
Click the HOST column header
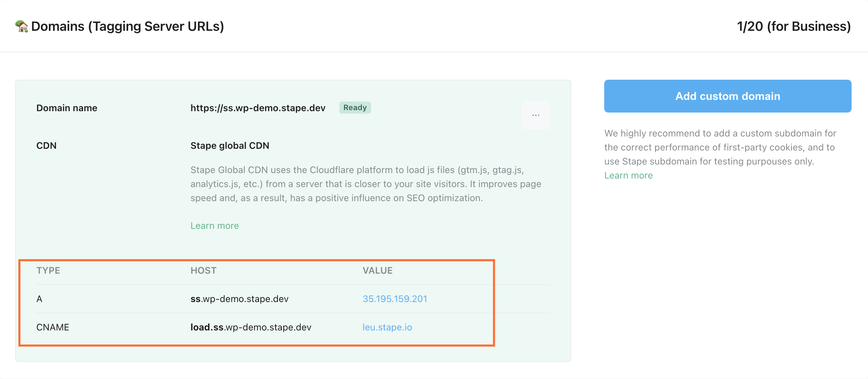[x=203, y=270]
